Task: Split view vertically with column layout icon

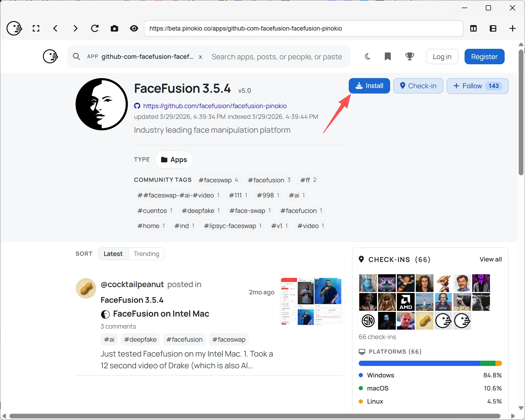Action: coord(473,28)
